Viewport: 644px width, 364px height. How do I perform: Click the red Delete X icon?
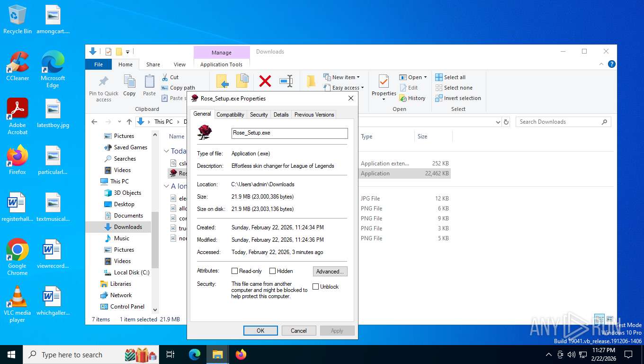pyautogui.click(x=265, y=81)
